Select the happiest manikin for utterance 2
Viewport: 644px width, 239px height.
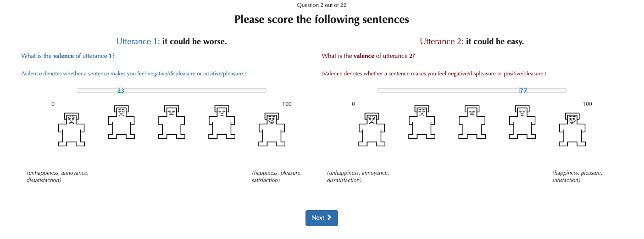572,129
